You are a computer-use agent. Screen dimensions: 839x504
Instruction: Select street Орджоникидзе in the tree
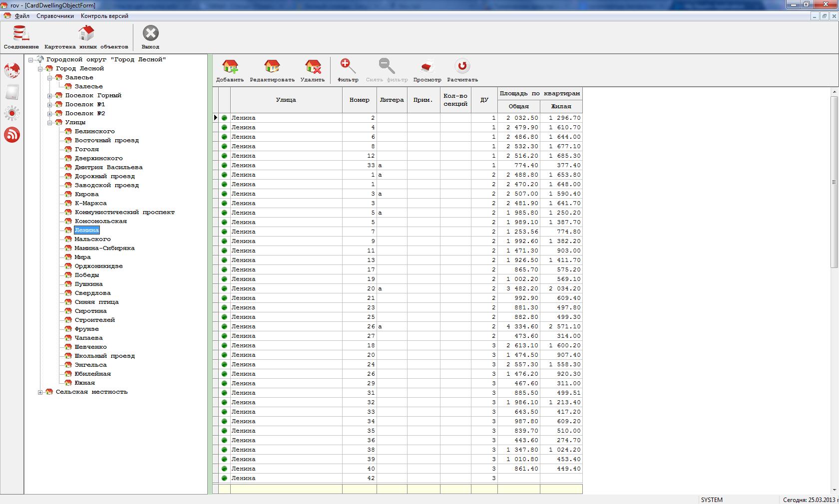pos(99,266)
